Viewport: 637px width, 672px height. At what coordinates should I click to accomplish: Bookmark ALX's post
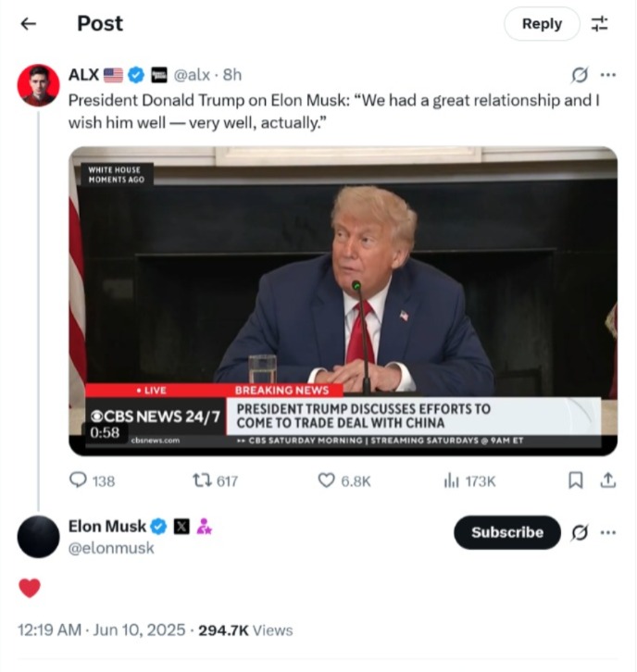click(575, 480)
